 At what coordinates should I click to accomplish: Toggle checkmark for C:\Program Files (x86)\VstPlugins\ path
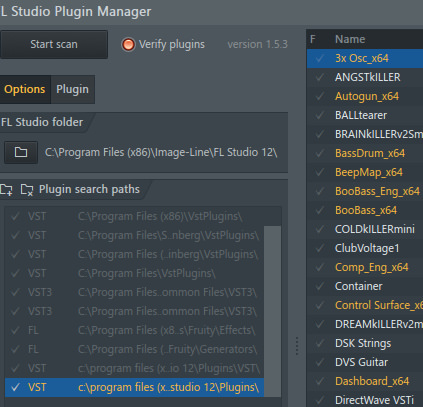[x=15, y=216]
